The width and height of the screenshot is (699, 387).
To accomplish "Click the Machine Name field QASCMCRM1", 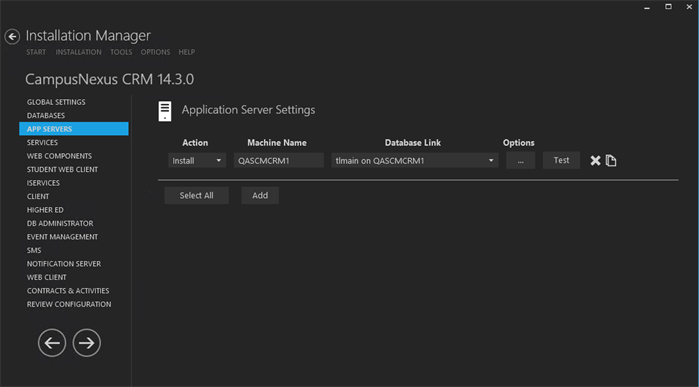I will pos(279,161).
